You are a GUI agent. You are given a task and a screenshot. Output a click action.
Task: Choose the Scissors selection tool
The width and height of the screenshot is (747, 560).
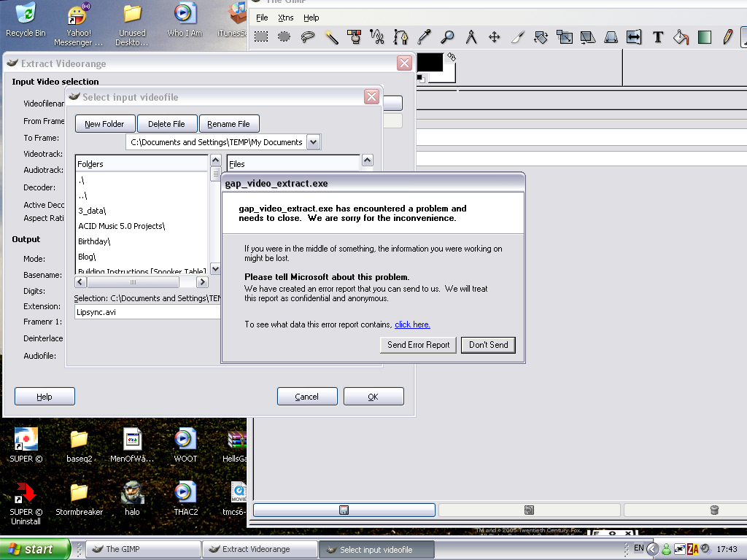[377, 36]
